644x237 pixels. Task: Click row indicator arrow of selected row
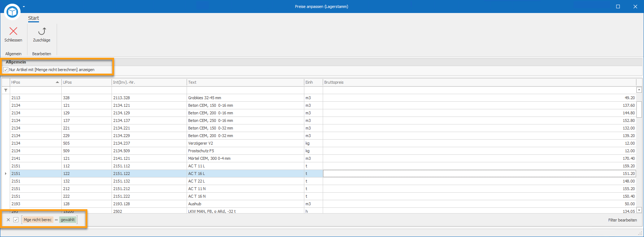tap(6, 174)
